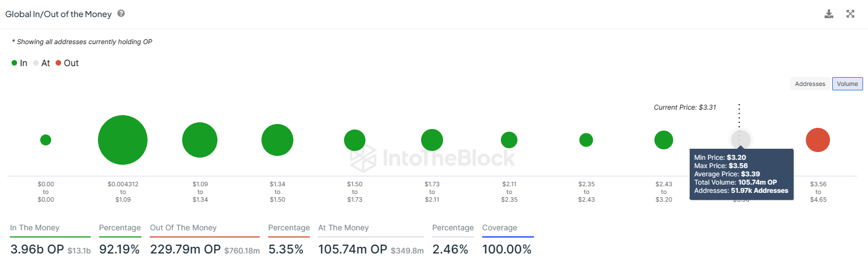Click the download chart icon
The height and width of the screenshot is (270, 868).
tap(828, 14)
